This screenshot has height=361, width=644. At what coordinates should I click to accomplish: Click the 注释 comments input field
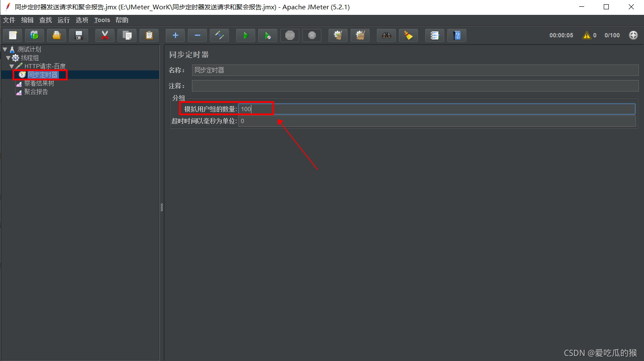pyautogui.click(x=415, y=86)
